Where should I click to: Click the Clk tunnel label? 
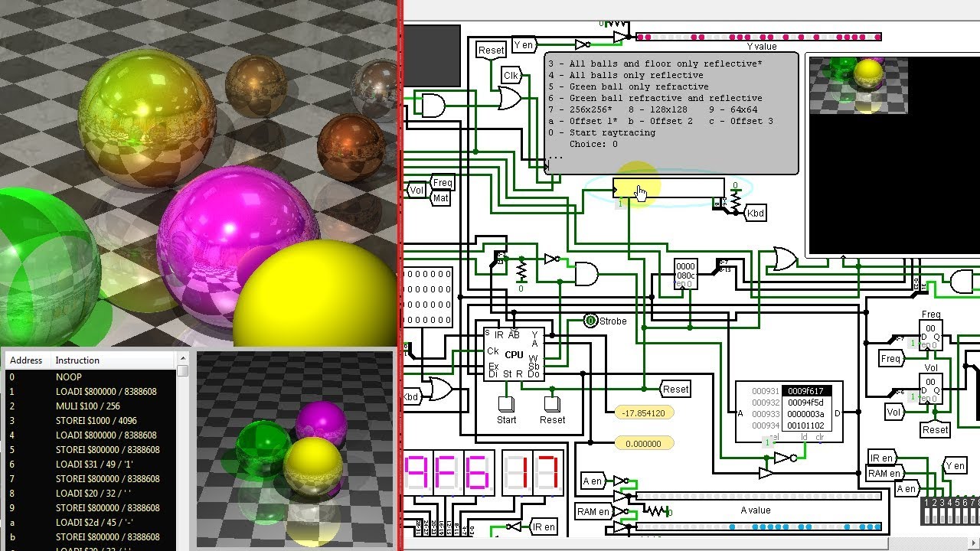coord(511,75)
